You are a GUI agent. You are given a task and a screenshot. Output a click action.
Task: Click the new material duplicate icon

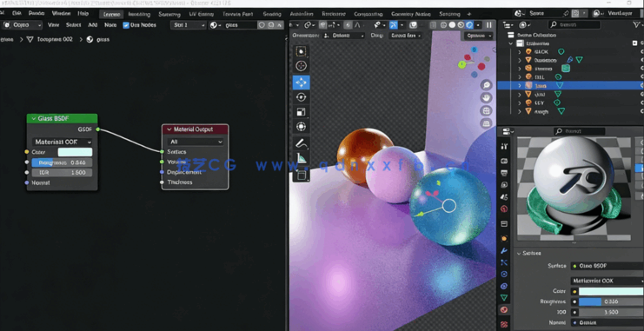(x=270, y=25)
